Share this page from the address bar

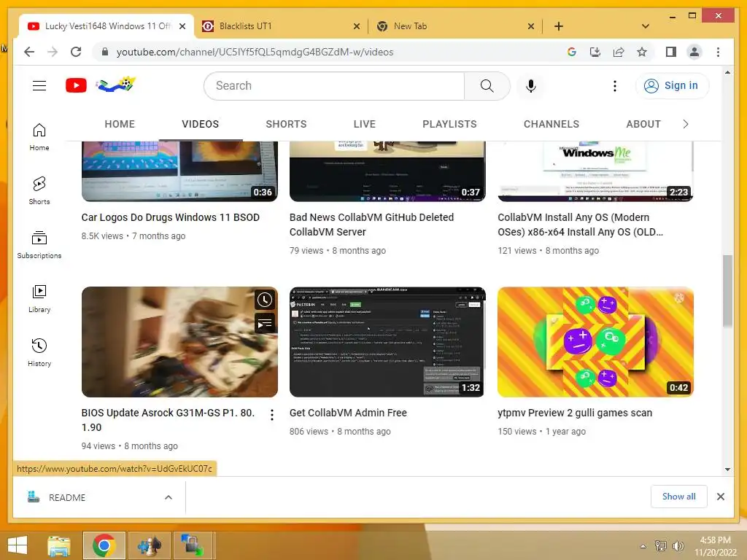[x=619, y=52]
